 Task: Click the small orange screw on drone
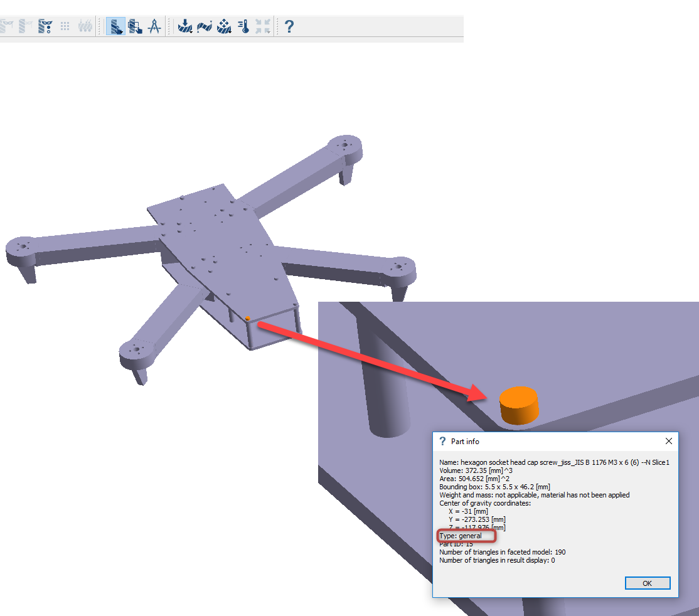(248, 319)
